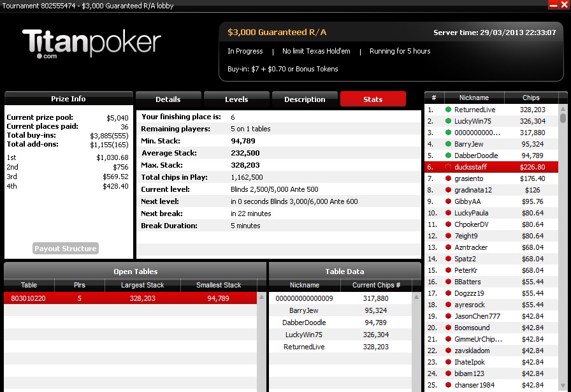Click the Titan Poker logo
Image resolution: width=571 pixels, height=392 pixels.
click(x=91, y=44)
